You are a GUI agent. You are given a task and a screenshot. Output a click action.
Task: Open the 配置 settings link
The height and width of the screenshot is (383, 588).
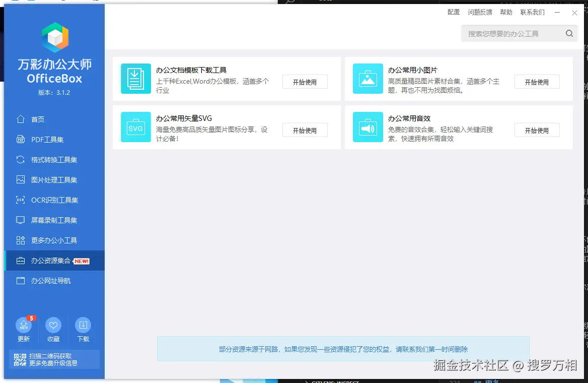point(454,12)
